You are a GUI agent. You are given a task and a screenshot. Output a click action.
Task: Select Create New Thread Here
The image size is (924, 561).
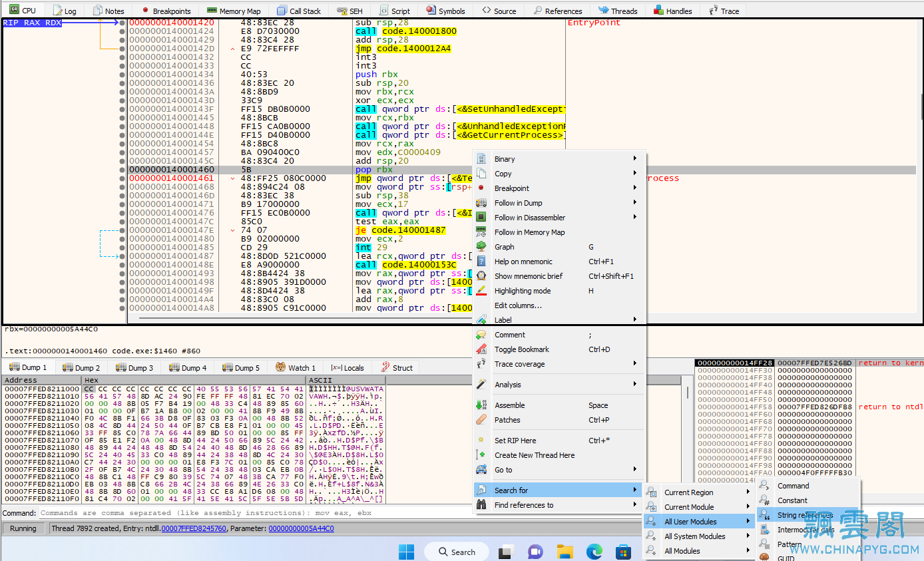(x=559, y=455)
